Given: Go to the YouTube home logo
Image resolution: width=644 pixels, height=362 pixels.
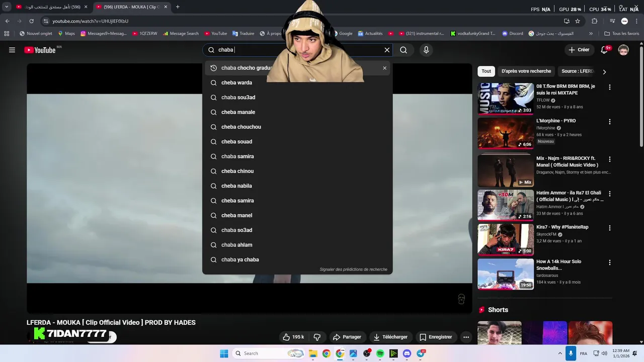Looking at the screenshot, I should (x=40, y=50).
